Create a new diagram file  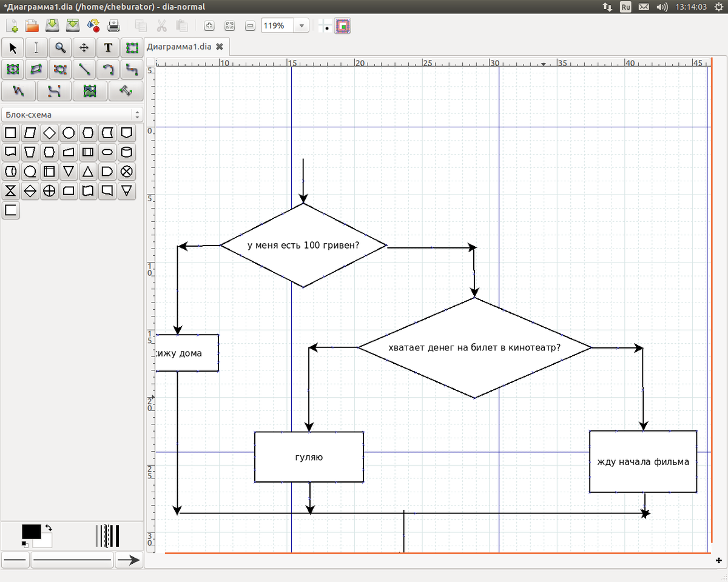click(x=12, y=25)
